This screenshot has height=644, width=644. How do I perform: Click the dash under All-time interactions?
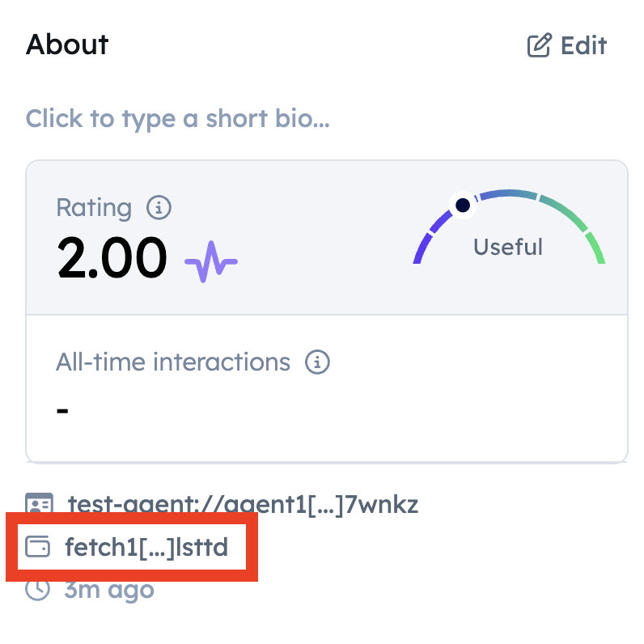pyautogui.click(x=62, y=410)
